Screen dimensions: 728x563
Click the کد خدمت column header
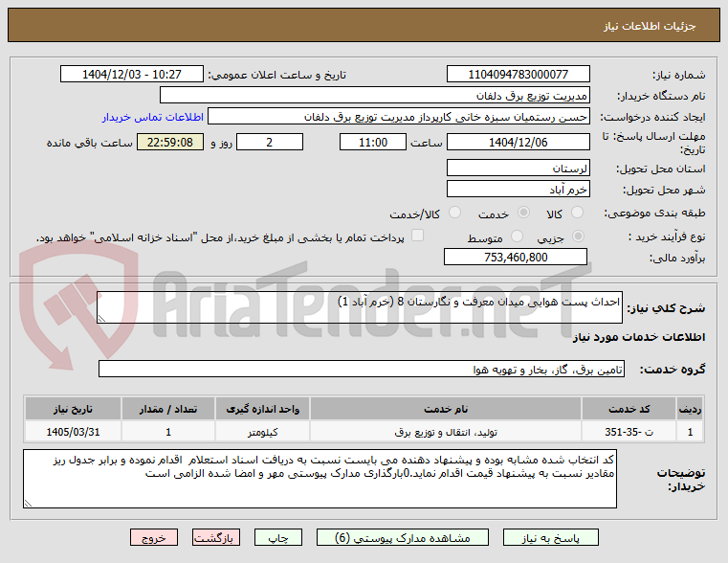pyautogui.click(x=629, y=409)
